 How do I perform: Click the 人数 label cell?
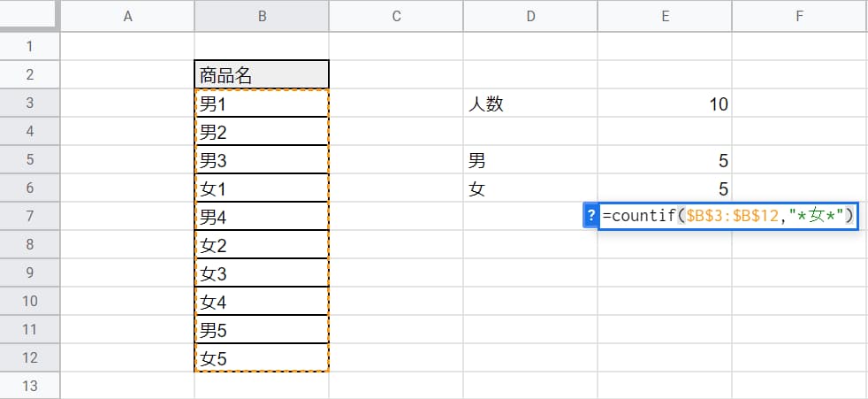click(x=530, y=104)
